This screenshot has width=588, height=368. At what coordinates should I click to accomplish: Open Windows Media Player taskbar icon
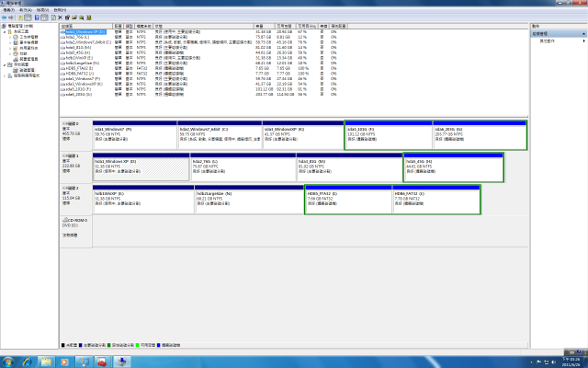[x=64, y=362]
